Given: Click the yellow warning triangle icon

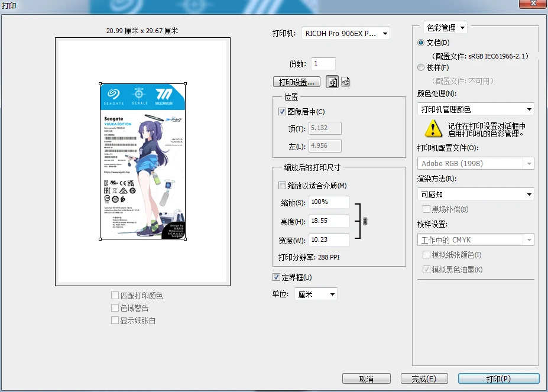Looking at the screenshot, I should [433, 129].
